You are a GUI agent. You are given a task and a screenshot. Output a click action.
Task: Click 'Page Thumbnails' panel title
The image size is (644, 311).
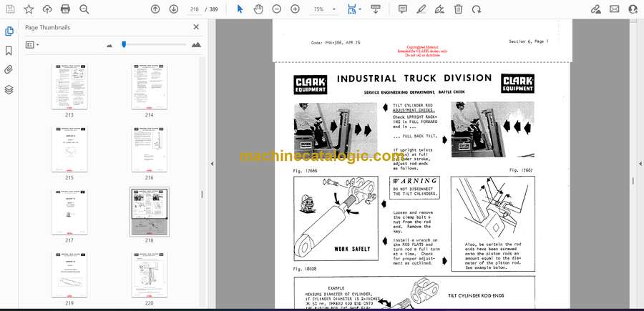[x=48, y=27]
